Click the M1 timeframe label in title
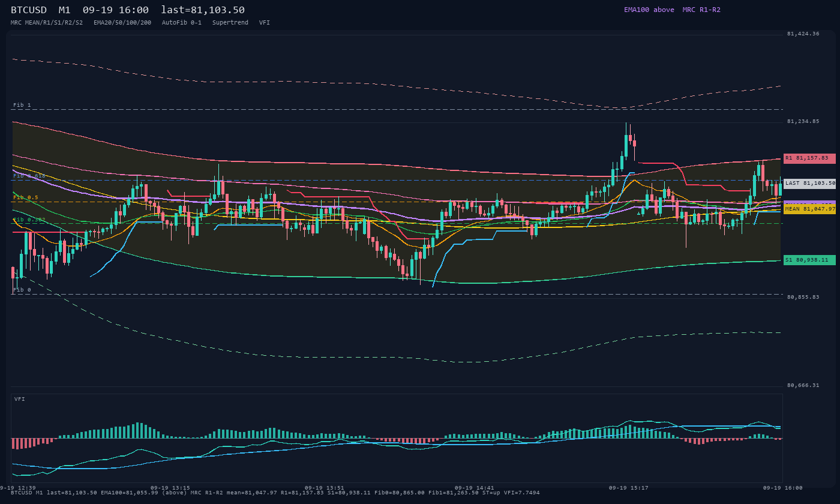Viewport: 840px width, 504px height. 65,10
